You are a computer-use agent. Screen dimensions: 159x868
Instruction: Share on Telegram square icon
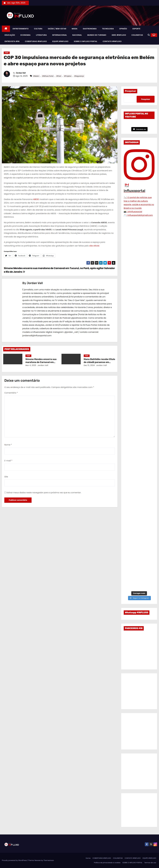(105, 263)
